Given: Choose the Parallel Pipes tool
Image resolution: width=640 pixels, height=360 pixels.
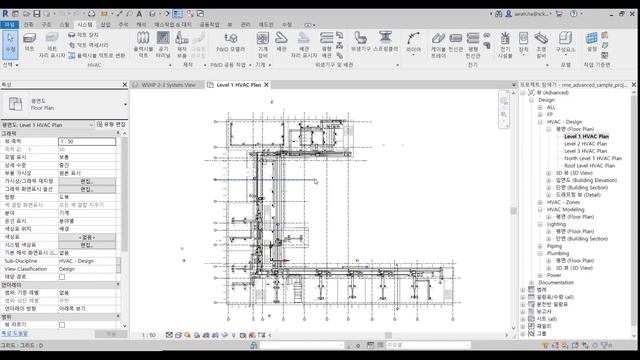Looking at the screenshot, I should [326, 45].
